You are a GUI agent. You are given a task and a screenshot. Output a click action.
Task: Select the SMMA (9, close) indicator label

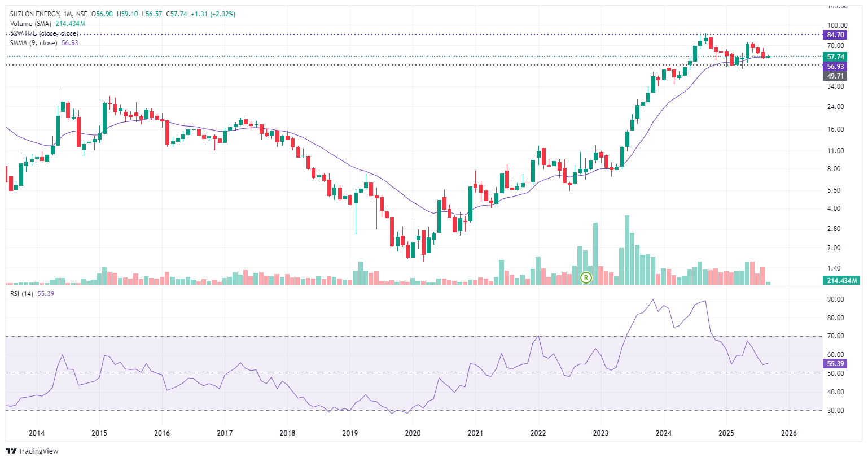[34, 43]
